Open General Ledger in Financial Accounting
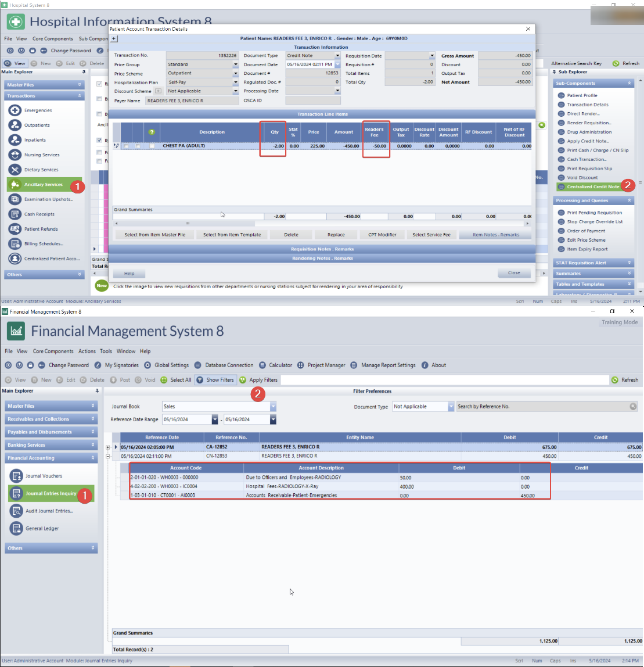 click(x=15, y=528)
